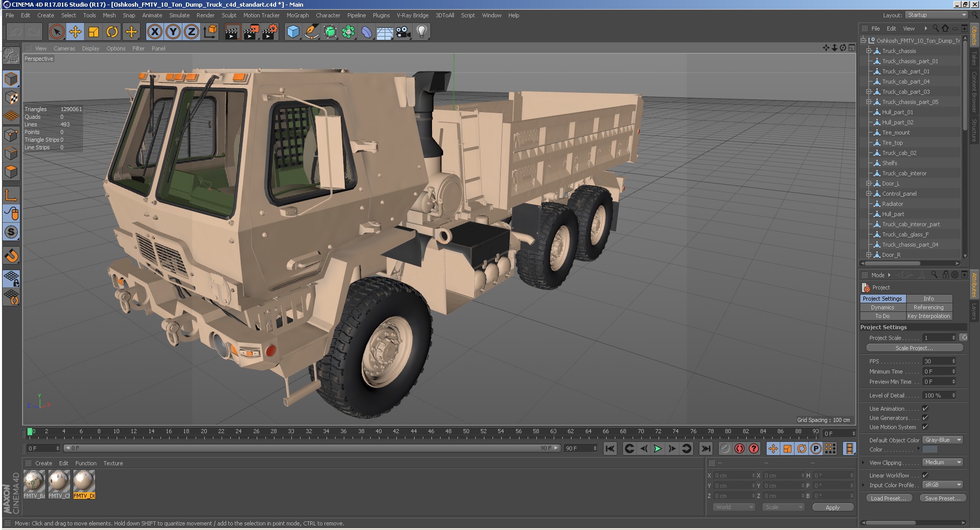Open Input Color Profile sRGB dropdown
Screen dimensions: 980x530
[x=943, y=485]
